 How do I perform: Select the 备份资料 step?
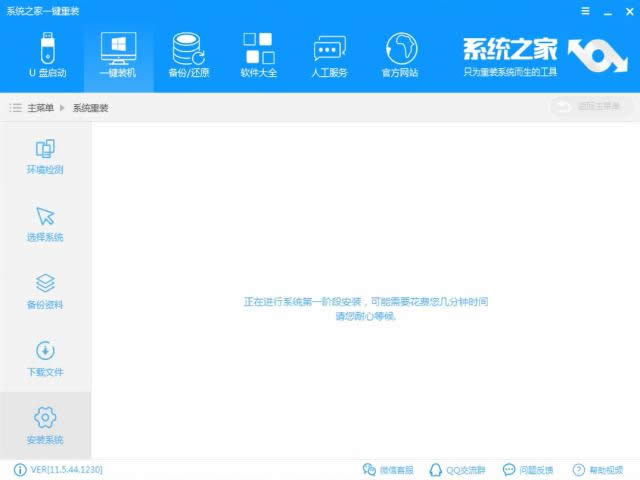[45, 292]
